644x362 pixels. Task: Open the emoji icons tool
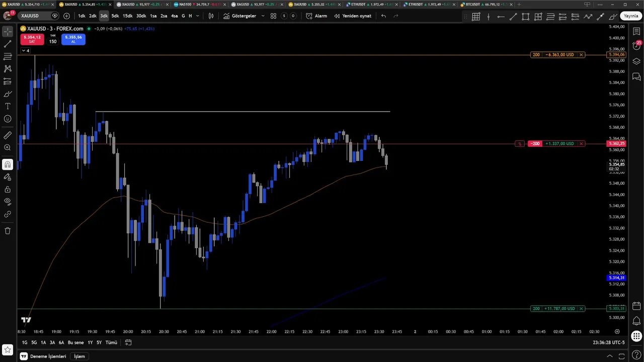pyautogui.click(x=8, y=119)
